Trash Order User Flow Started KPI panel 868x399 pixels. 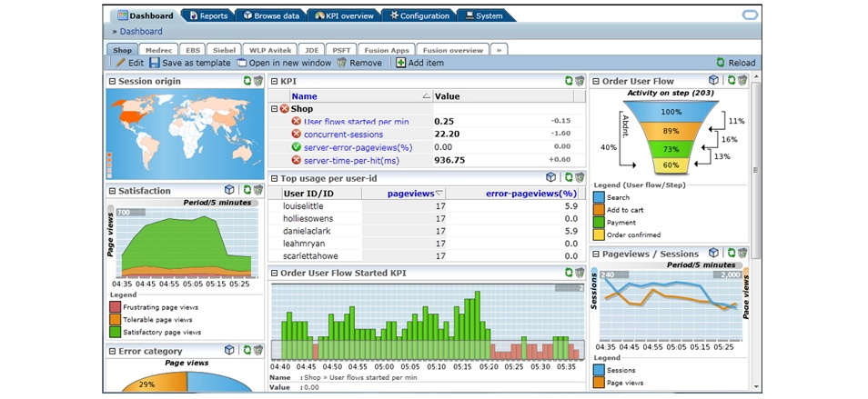pos(579,273)
